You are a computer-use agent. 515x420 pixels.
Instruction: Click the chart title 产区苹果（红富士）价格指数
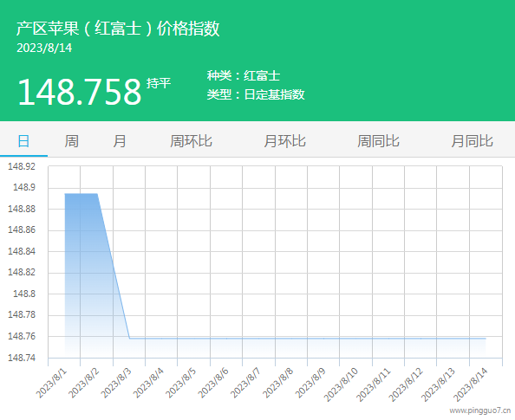[x=118, y=29]
